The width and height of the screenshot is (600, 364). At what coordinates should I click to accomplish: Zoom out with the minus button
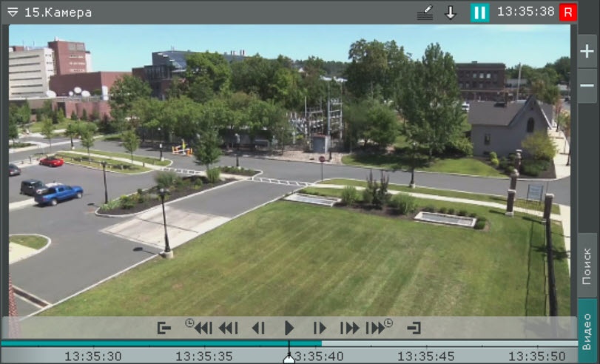pos(587,86)
